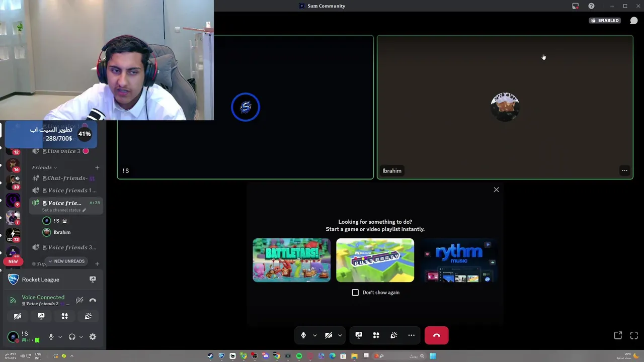Select Ibrahim's participant video tile
This screenshot has height=362, width=644.
coord(505,107)
